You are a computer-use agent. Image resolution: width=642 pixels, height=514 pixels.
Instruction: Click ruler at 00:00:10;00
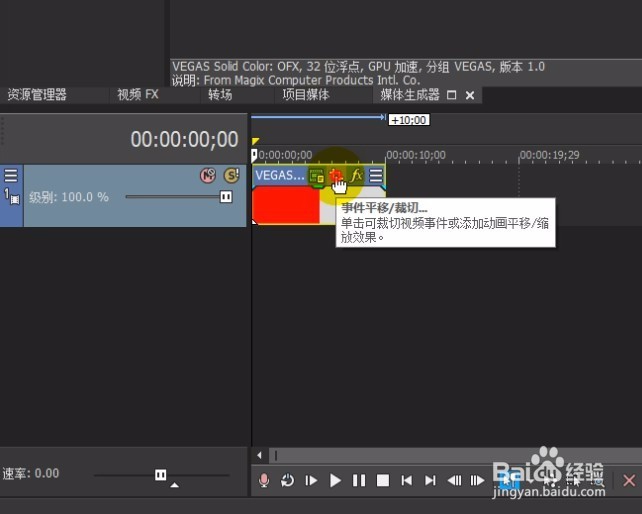(x=416, y=155)
